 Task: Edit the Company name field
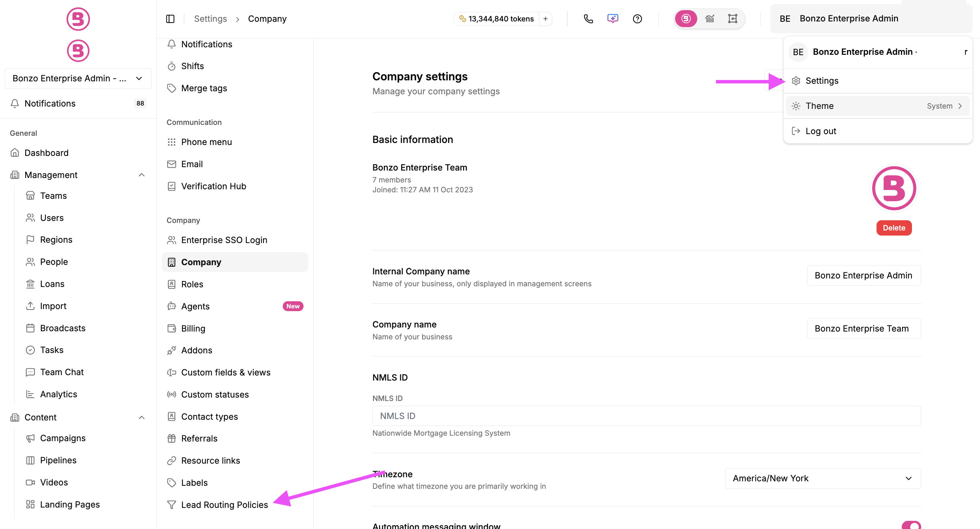pyautogui.click(x=864, y=328)
